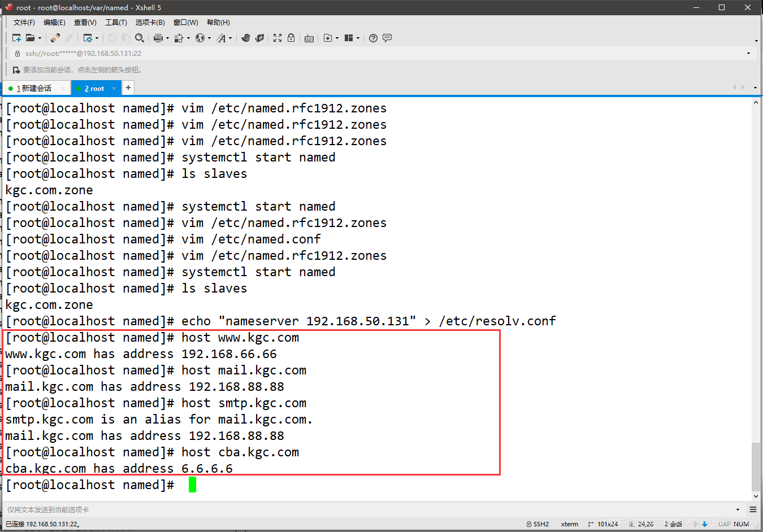This screenshot has width=763, height=532.
Task: Click the keyboard (key mapping) icon
Action: 309,38
